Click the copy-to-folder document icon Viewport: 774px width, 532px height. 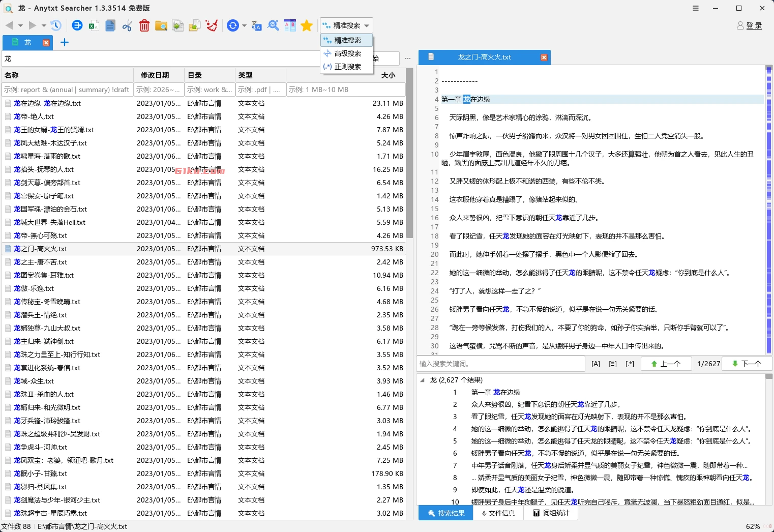(178, 25)
